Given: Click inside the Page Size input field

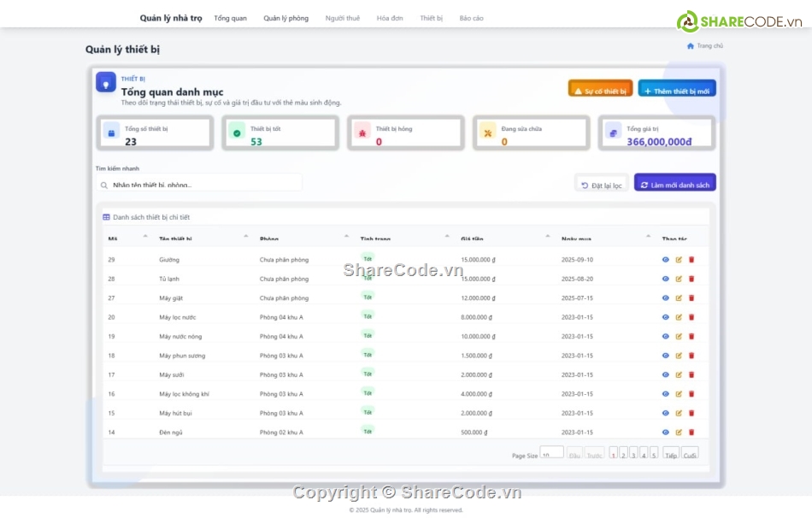Looking at the screenshot, I should (552, 456).
